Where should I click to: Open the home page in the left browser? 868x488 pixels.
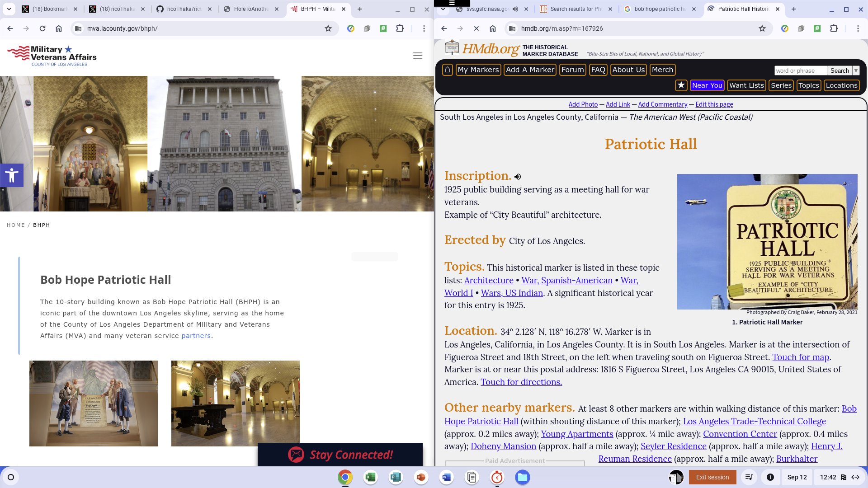(x=59, y=28)
